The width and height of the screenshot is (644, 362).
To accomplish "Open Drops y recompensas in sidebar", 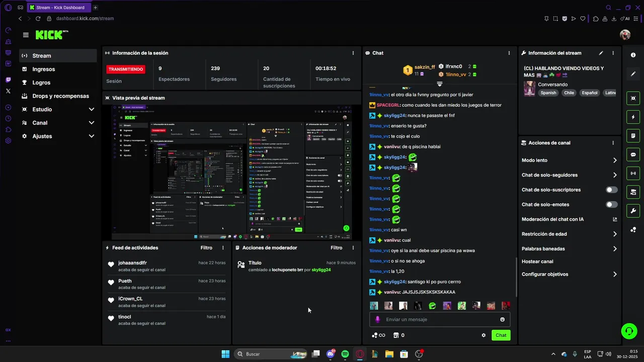I will tap(58, 96).
